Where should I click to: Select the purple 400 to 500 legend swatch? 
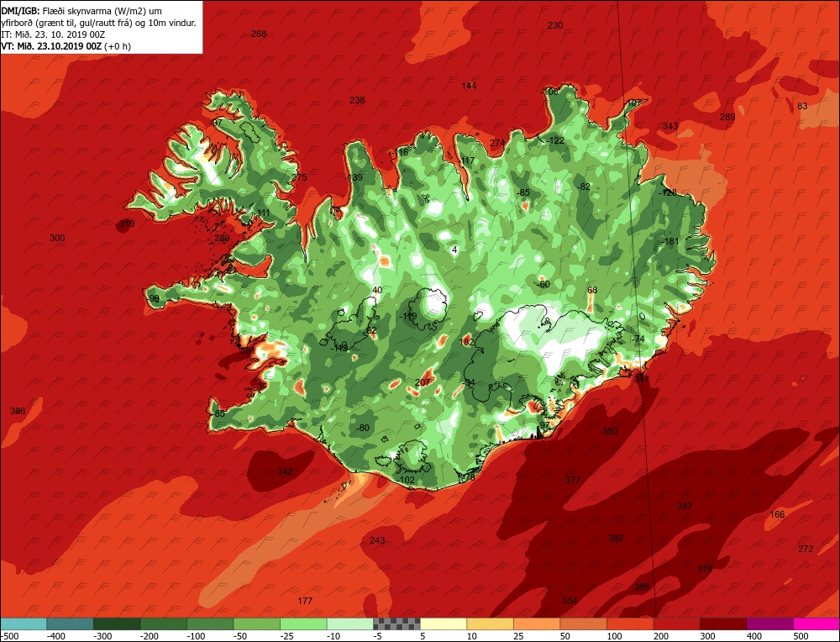point(769,624)
